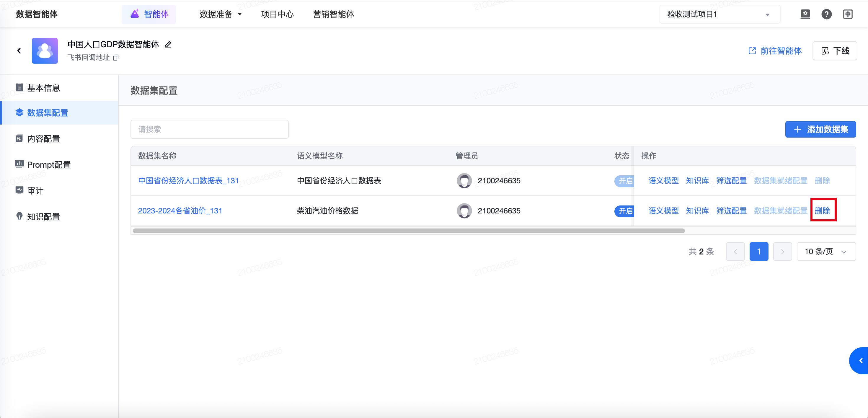This screenshot has width=868, height=418.
Task: Open 数据集就绪配置 for 2023-2024各省油价_131
Action: pos(781,211)
